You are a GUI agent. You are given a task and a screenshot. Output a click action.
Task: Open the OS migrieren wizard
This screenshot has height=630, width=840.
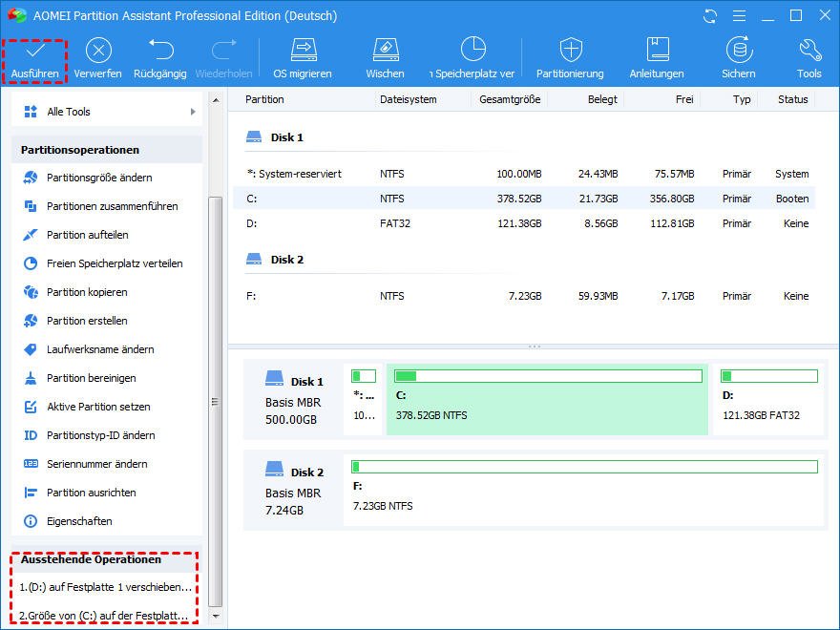coord(303,58)
